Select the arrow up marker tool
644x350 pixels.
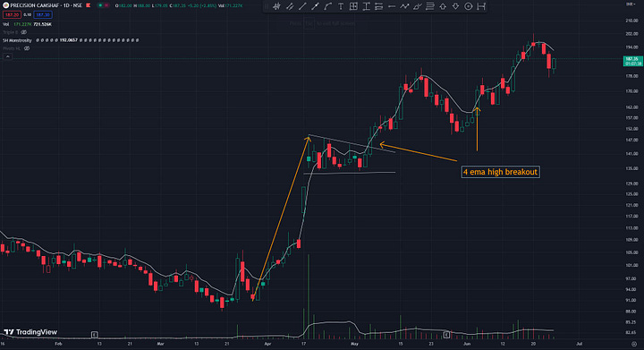[443, 6]
